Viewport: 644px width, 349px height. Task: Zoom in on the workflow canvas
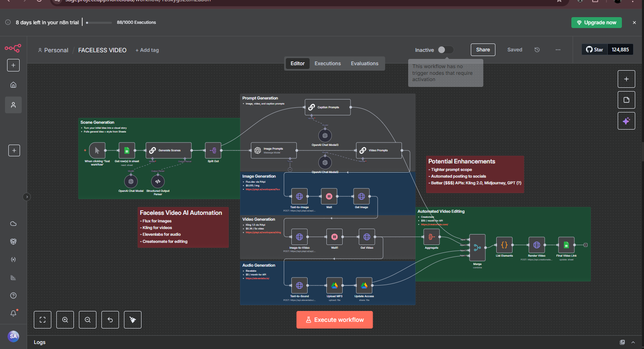(65, 320)
